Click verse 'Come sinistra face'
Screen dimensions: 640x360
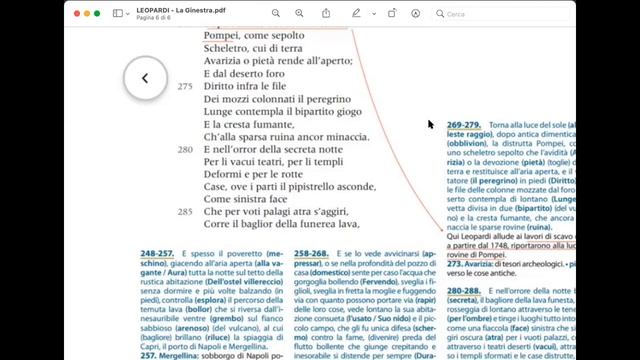coord(245,199)
